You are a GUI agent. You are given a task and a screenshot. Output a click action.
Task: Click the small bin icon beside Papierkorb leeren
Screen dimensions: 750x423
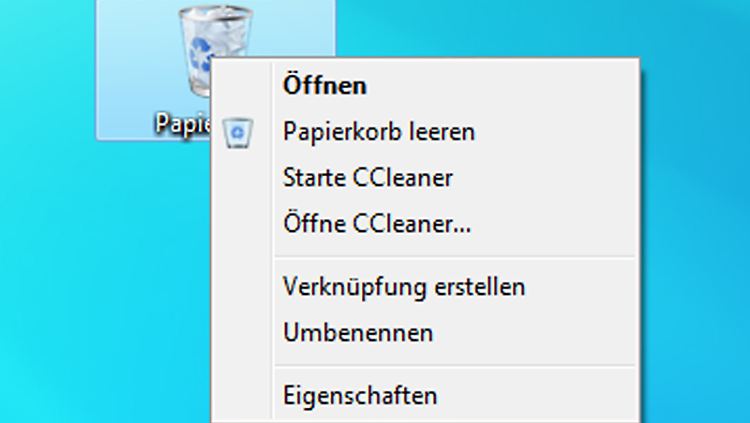[238, 133]
